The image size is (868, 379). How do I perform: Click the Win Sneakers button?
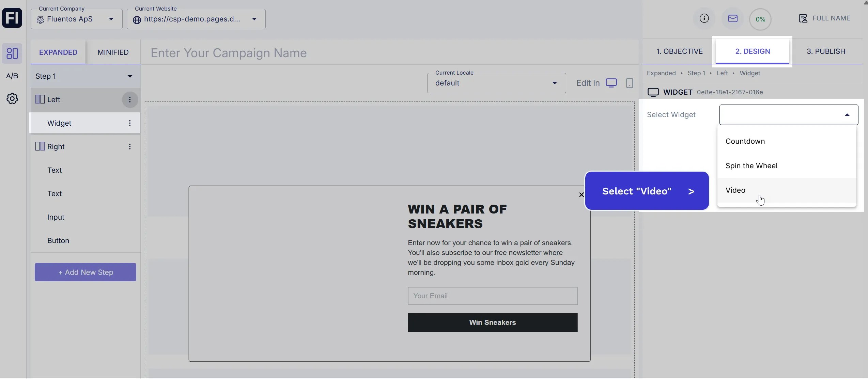coord(493,322)
